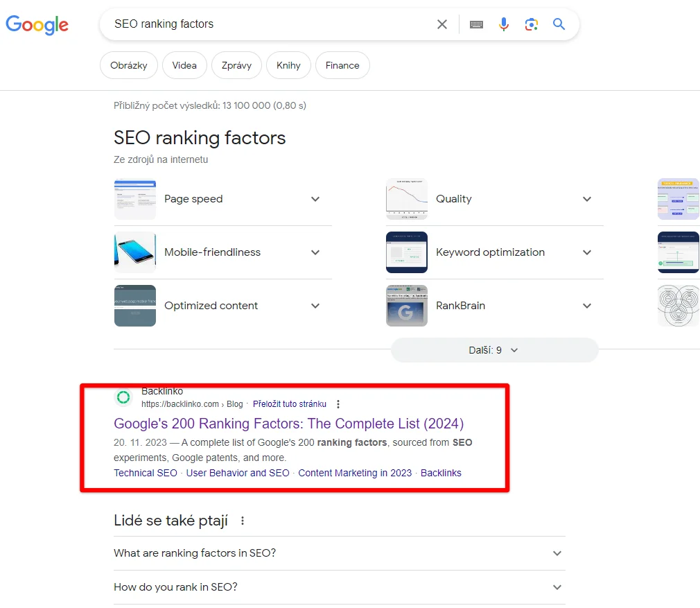Open the Backlinks sitelink

click(x=441, y=473)
